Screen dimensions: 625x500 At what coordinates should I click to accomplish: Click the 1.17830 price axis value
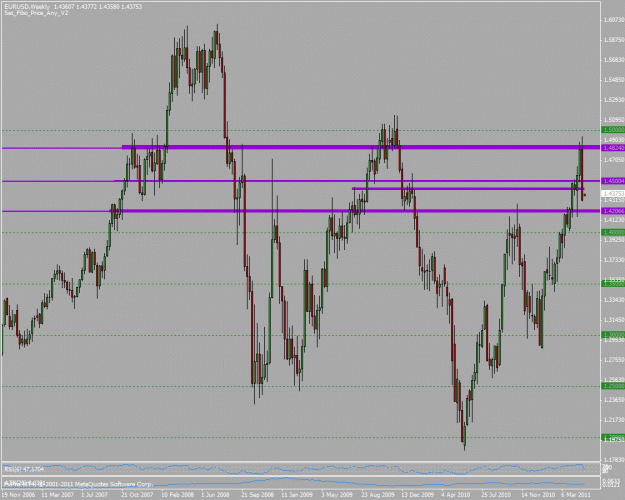pyautogui.click(x=614, y=460)
